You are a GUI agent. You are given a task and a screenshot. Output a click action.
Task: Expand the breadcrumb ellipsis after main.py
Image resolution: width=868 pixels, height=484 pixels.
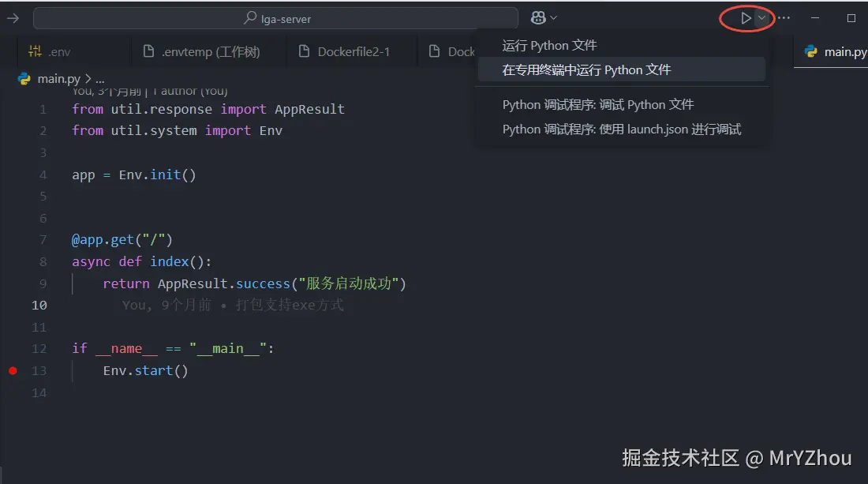coord(99,78)
